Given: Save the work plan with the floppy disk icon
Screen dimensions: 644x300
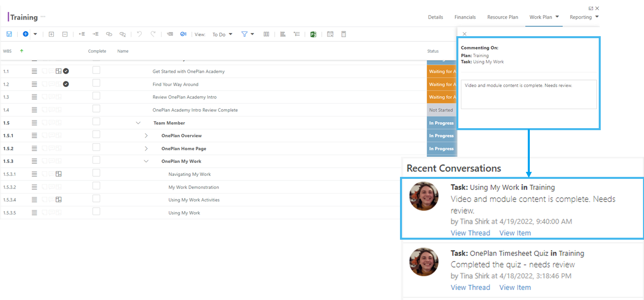Looking at the screenshot, I should tap(9, 34).
